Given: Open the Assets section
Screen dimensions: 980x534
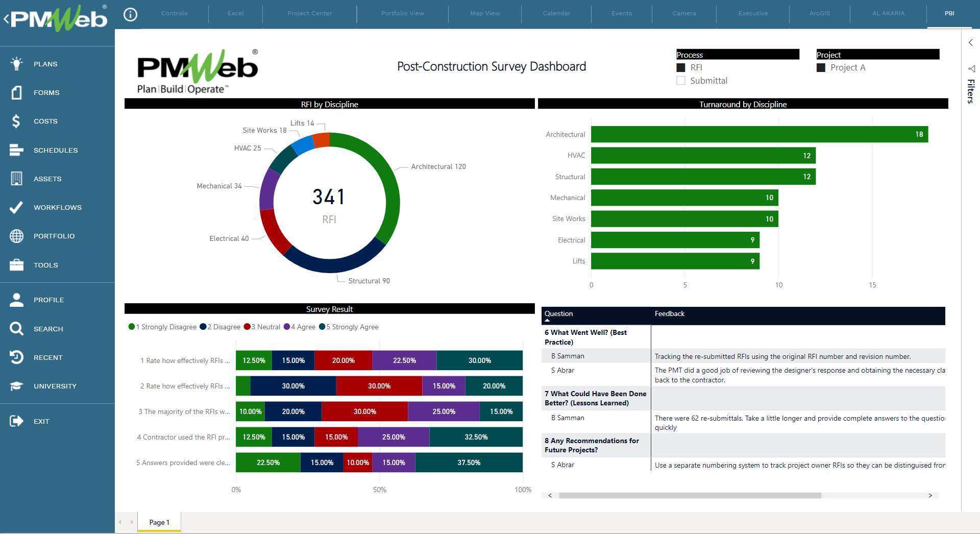Looking at the screenshot, I should [x=47, y=179].
